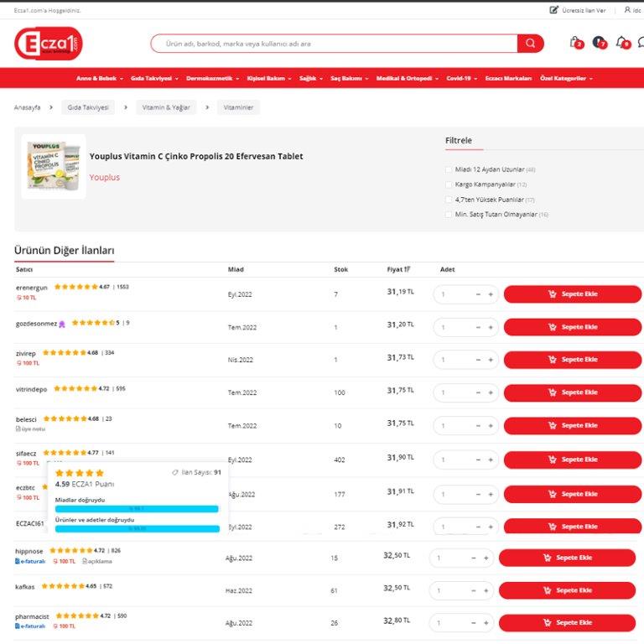644x644 pixels.
Task: Click the price 31,90 TL for sifaecz
Action: coord(401,458)
